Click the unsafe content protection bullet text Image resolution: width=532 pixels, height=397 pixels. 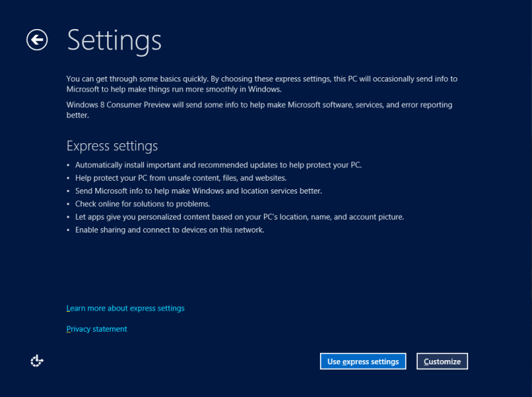point(181,178)
